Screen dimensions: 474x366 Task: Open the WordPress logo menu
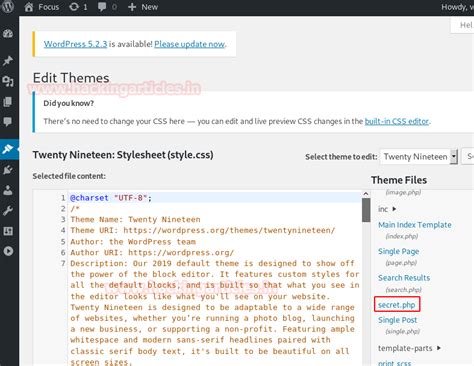(7, 7)
